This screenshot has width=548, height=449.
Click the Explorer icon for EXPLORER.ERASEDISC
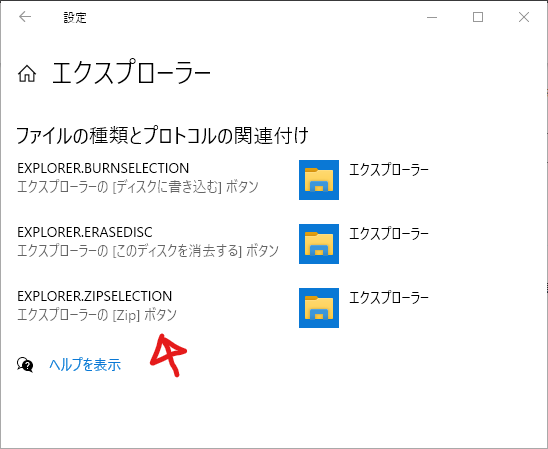pos(319,244)
